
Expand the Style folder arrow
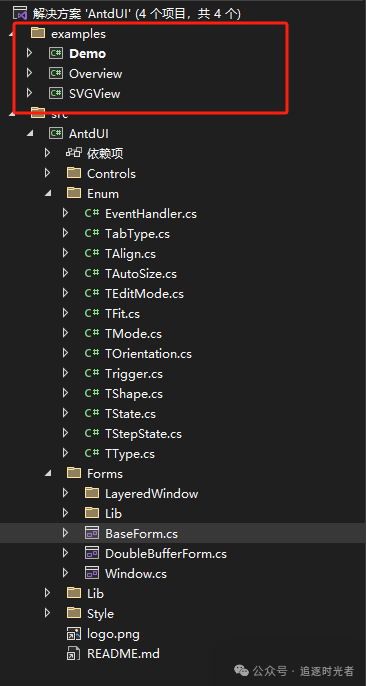(48, 613)
